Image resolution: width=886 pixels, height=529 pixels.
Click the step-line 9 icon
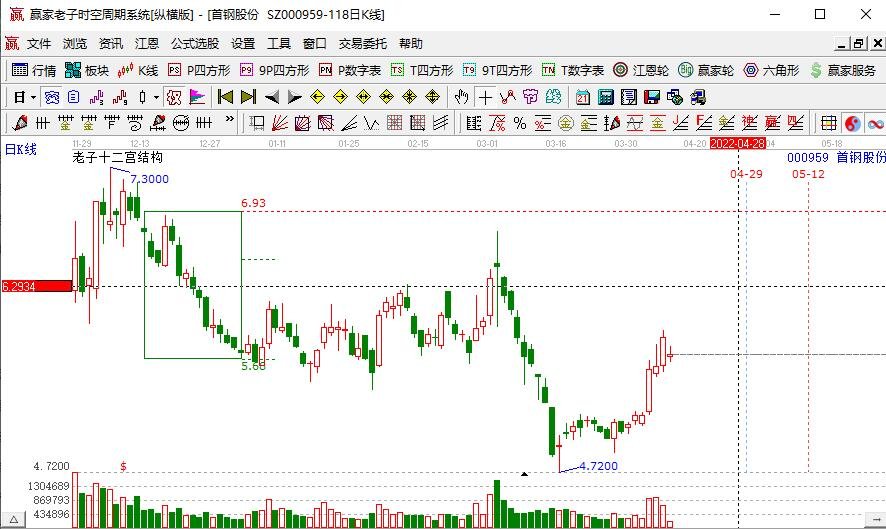120,98
